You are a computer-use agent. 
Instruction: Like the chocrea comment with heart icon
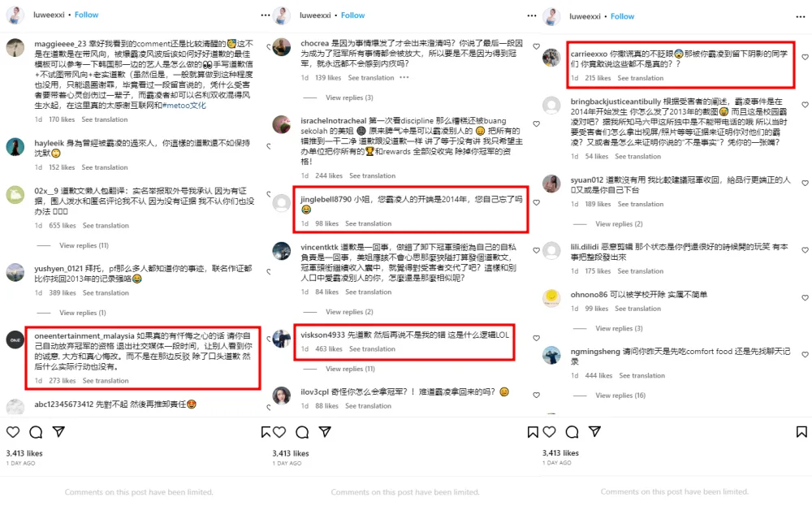point(536,46)
